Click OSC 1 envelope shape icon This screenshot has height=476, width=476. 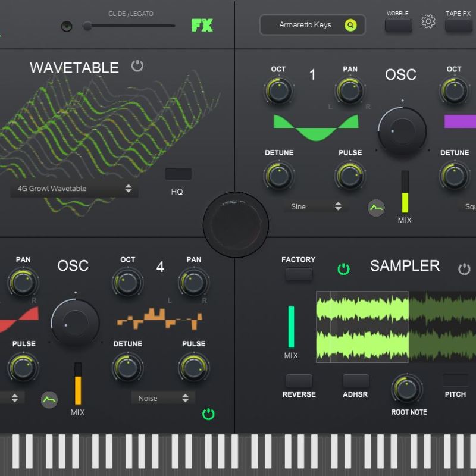pos(375,208)
